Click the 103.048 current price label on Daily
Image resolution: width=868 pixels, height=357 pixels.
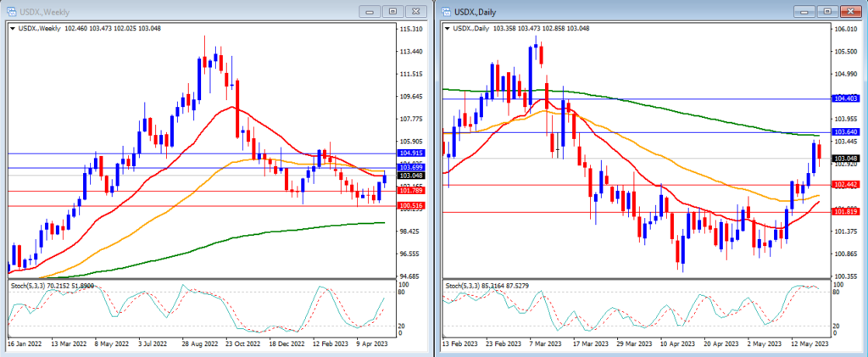pos(847,159)
